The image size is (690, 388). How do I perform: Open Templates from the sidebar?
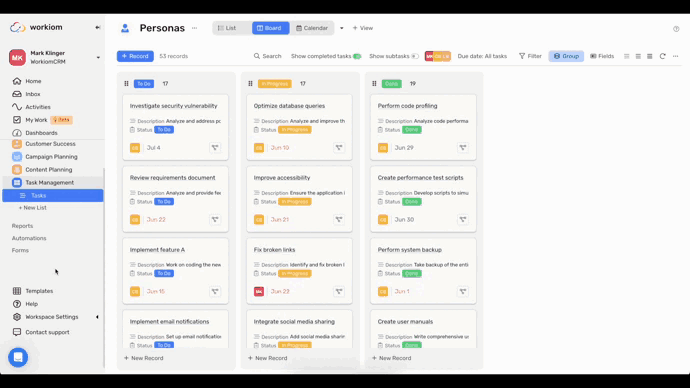pos(39,291)
